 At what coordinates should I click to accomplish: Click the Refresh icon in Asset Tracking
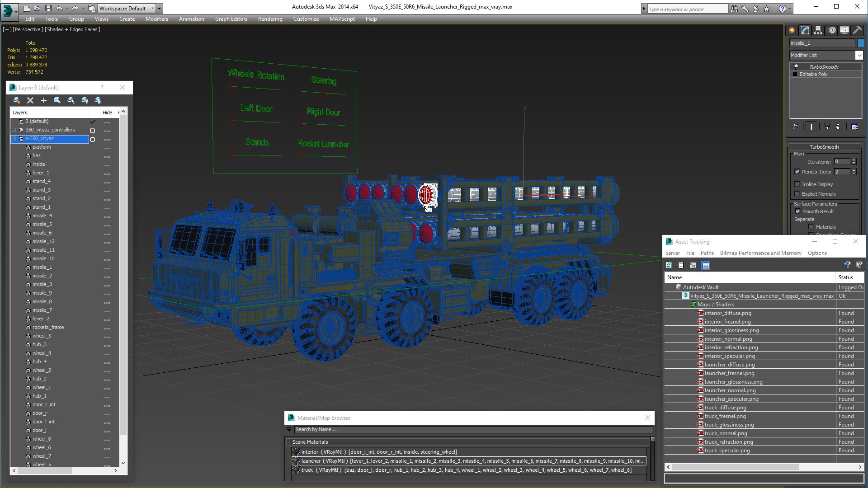pyautogui.click(x=669, y=265)
